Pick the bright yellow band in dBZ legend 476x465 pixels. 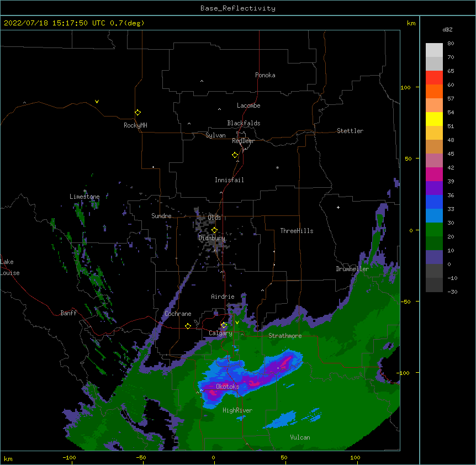click(x=434, y=119)
